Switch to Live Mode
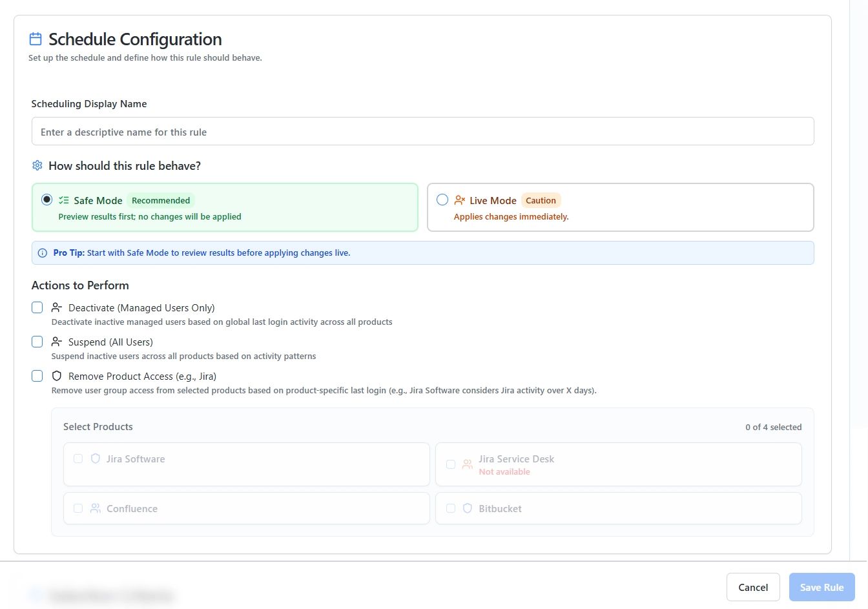The image size is (868, 609). coord(442,200)
